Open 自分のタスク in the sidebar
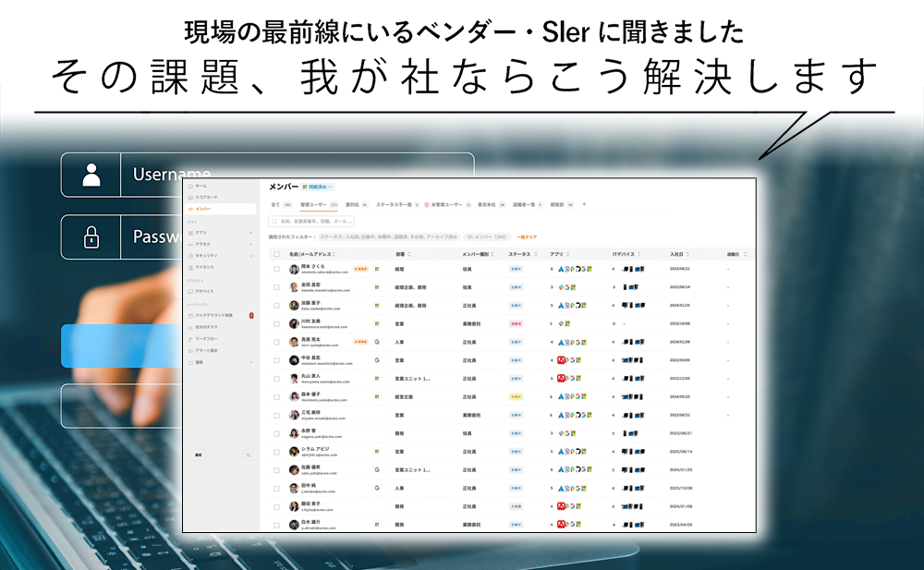Screen dimensions: 924x570 click(x=206, y=327)
